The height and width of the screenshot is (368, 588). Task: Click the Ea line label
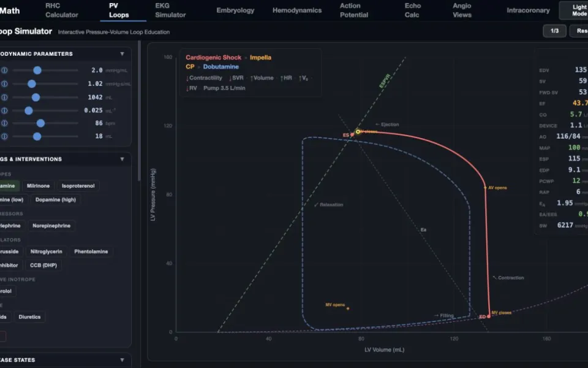click(423, 229)
